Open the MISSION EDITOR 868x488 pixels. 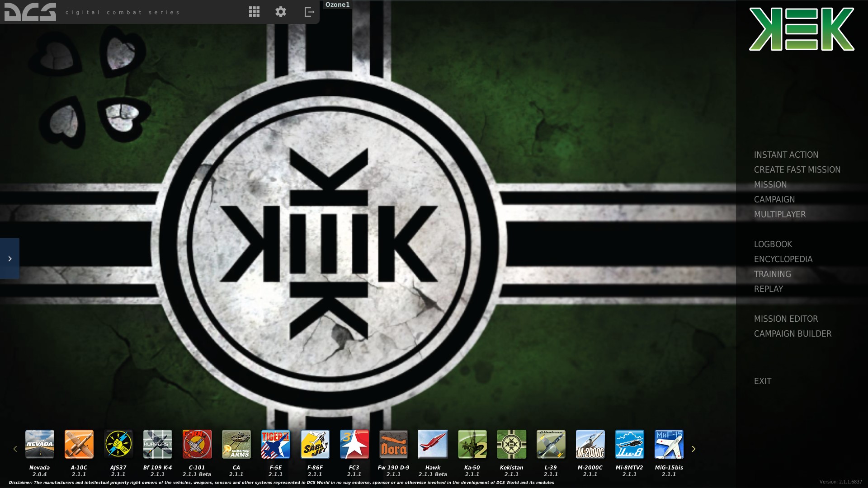click(x=786, y=319)
